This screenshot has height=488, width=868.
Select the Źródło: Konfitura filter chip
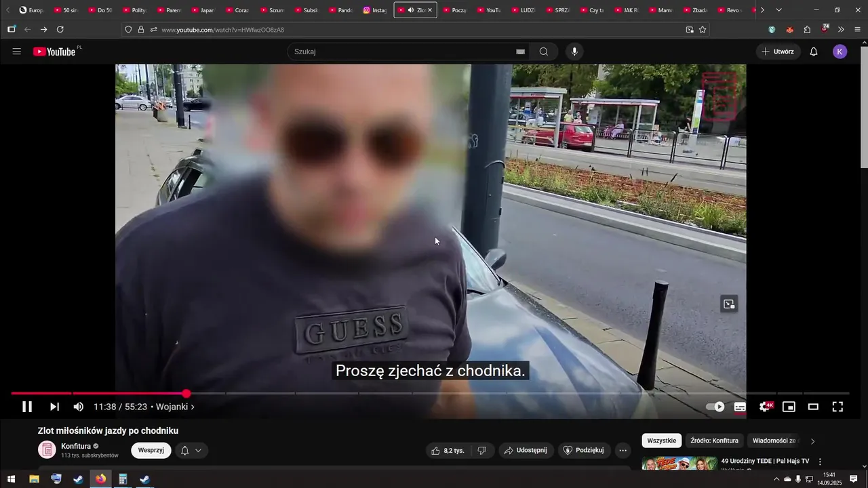point(714,441)
